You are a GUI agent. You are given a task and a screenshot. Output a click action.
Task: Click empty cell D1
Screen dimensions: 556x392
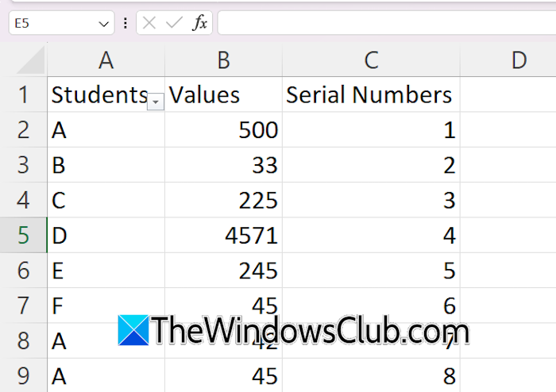pyautogui.click(x=508, y=94)
